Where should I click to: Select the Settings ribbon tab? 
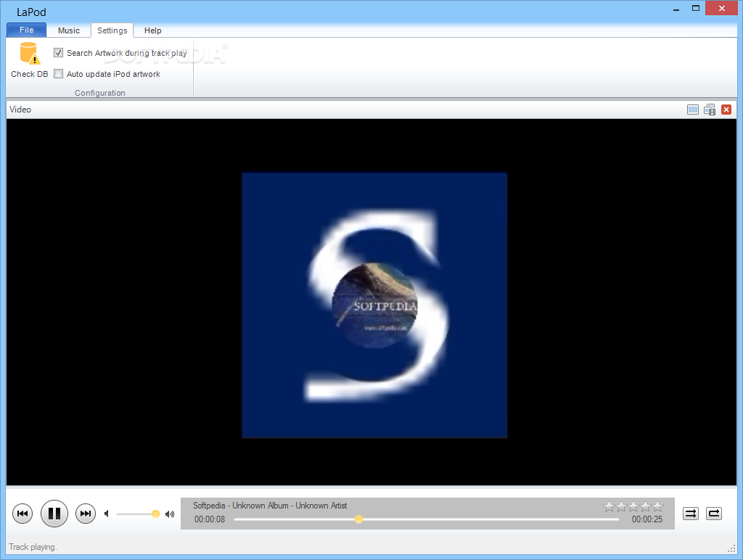click(x=112, y=30)
